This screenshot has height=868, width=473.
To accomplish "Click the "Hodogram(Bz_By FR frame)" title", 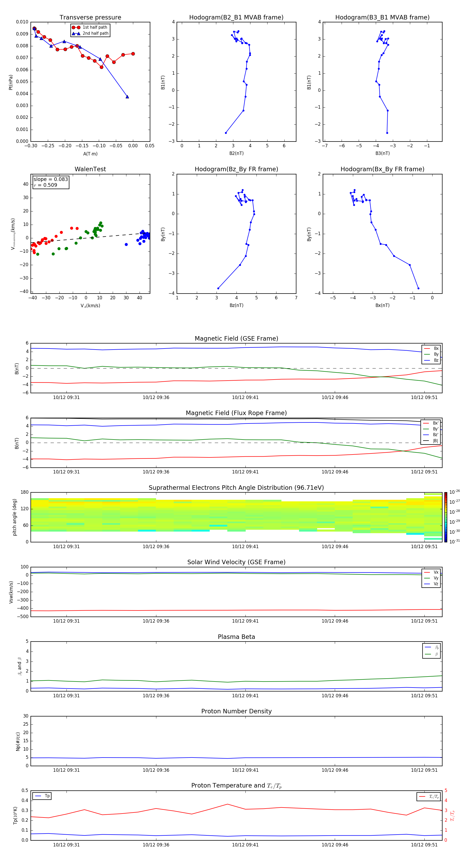I will (x=236, y=169).
